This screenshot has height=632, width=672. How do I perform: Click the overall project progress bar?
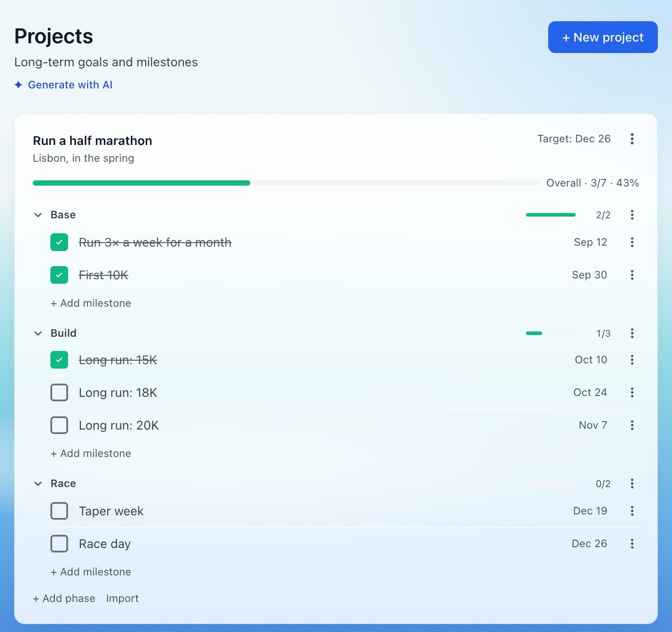(x=286, y=183)
